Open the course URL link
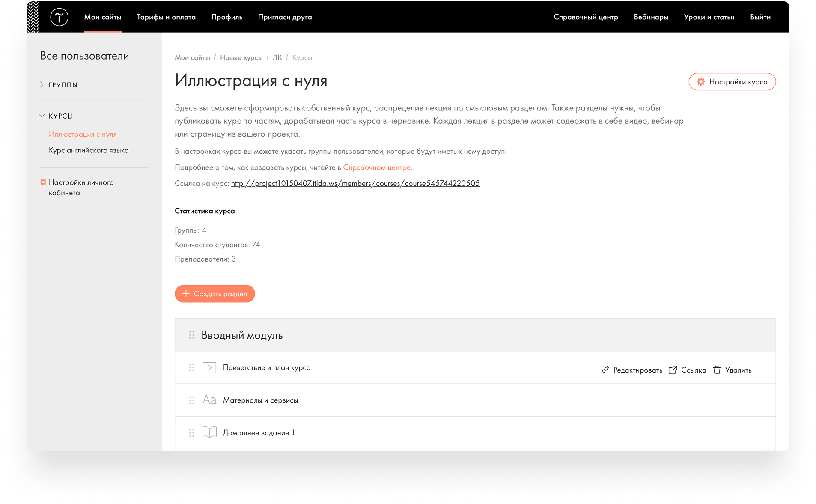 355,183
